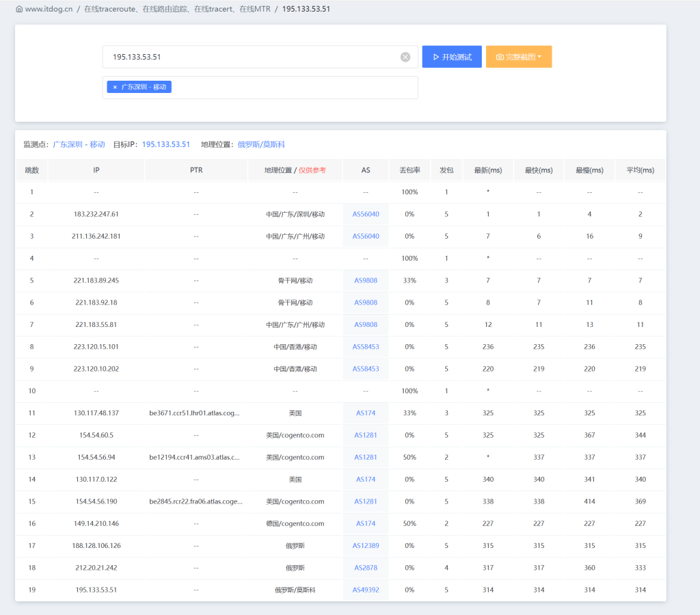Open AS58453 link for 223.120.10.202
This screenshot has height=615, width=700.
click(366, 369)
